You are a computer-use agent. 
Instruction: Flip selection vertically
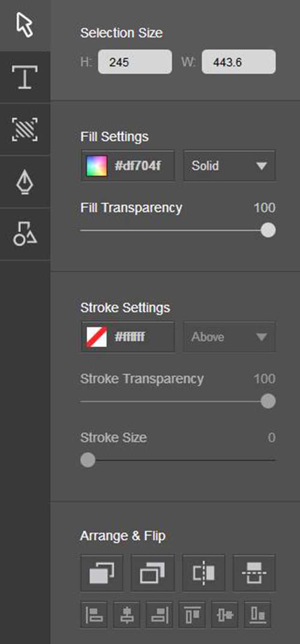pyautogui.click(x=254, y=573)
